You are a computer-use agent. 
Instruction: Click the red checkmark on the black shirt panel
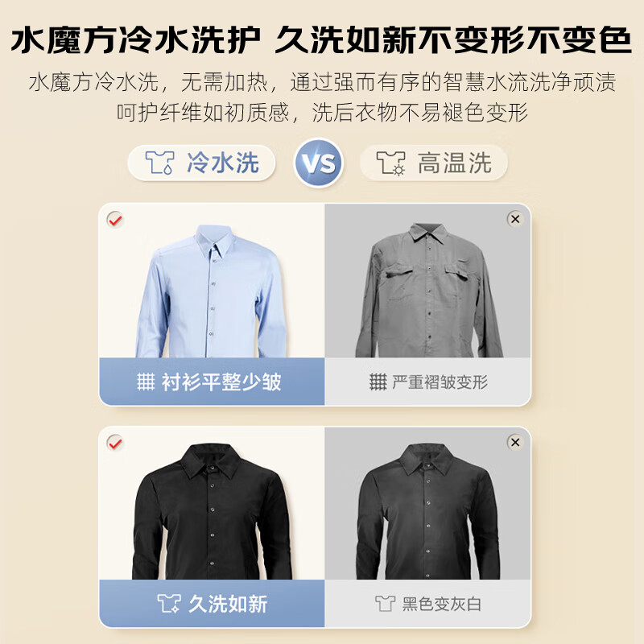(x=115, y=443)
